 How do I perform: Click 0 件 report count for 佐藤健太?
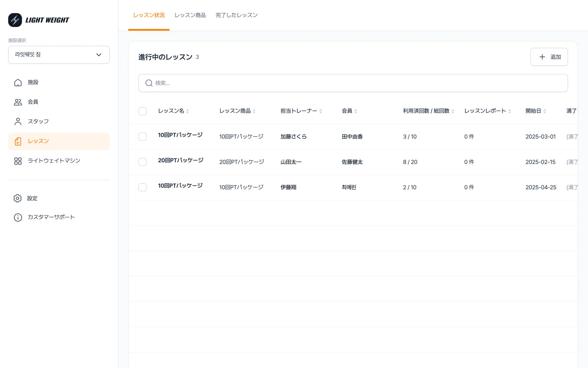point(469,162)
